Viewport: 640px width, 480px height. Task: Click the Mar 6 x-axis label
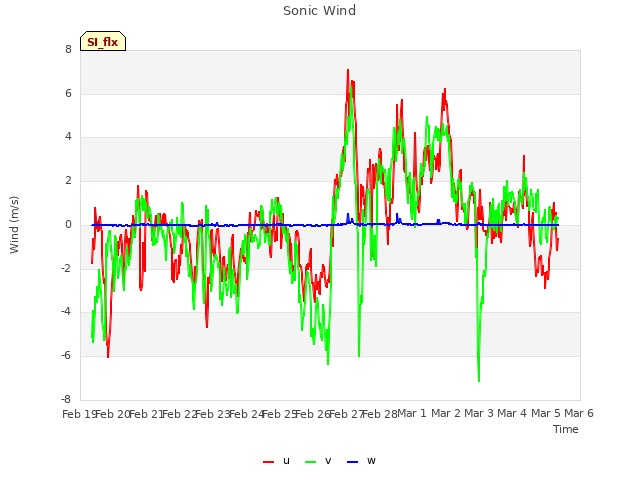click(x=579, y=413)
